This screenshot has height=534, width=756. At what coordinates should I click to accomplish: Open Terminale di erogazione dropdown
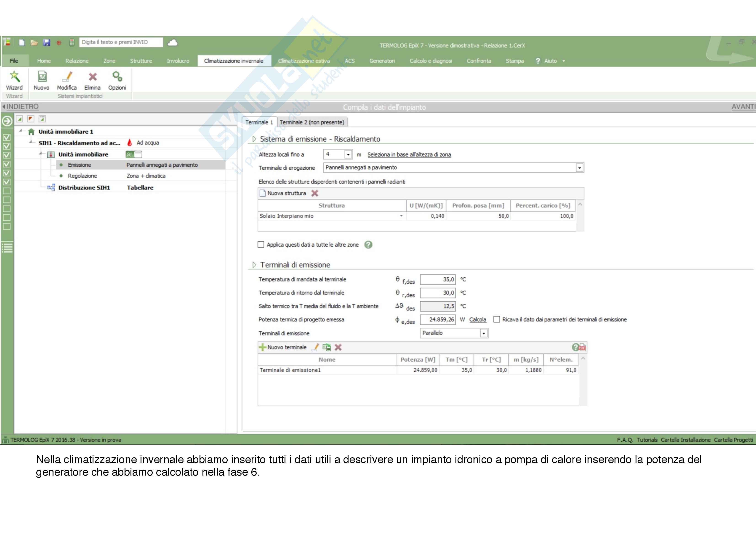click(580, 168)
